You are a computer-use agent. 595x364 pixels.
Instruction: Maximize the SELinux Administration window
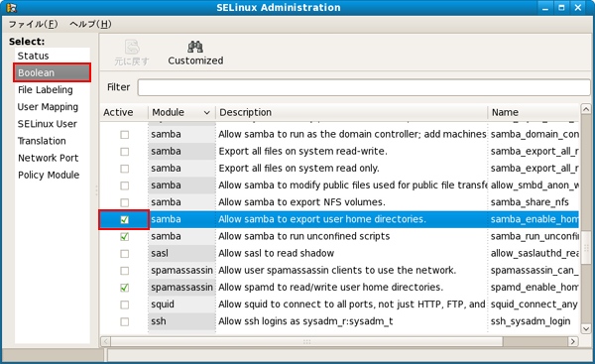click(561, 8)
